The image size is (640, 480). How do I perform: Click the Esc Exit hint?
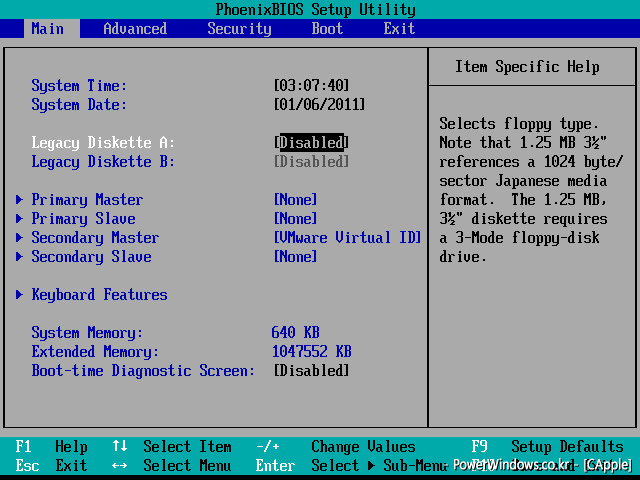pos(51,465)
